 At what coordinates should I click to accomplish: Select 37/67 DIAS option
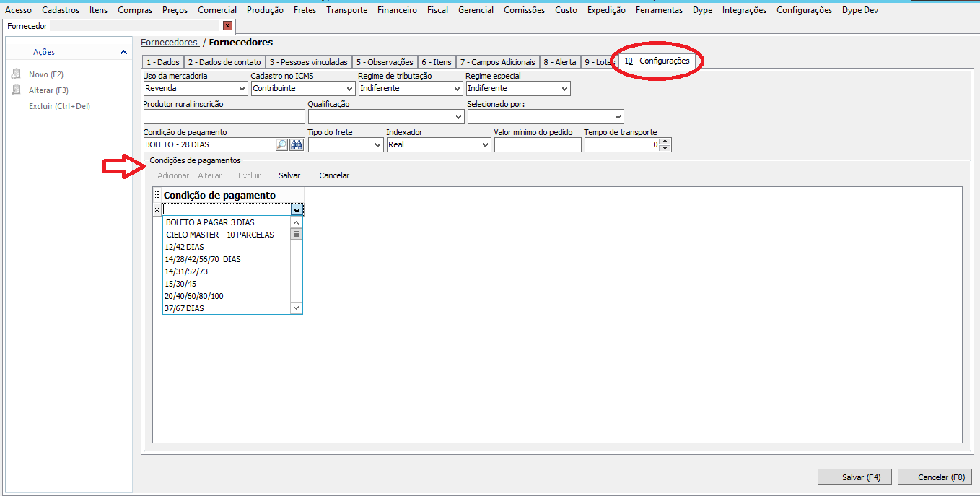click(x=227, y=308)
